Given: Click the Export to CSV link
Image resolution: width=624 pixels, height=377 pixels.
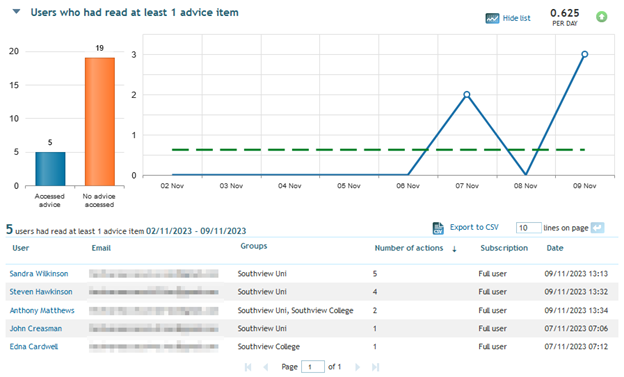Looking at the screenshot, I should [x=474, y=227].
